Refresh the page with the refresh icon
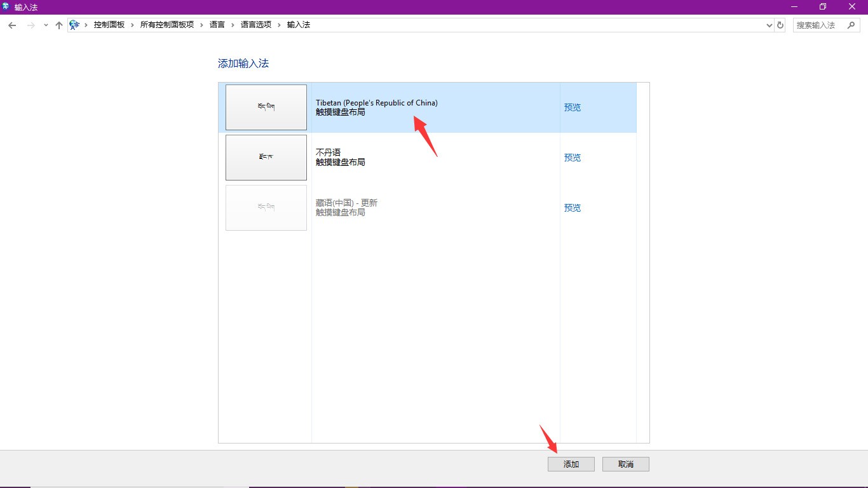Viewport: 868px width, 488px height. pos(780,24)
